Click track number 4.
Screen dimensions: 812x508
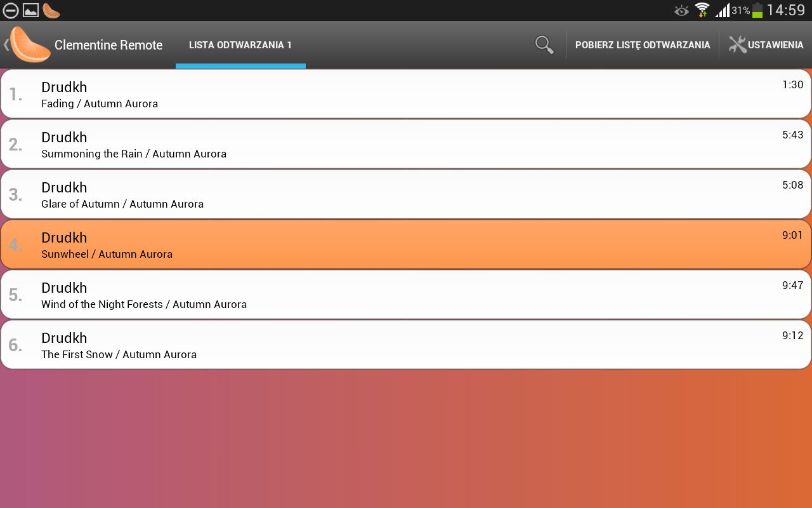pyautogui.click(x=15, y=245)
